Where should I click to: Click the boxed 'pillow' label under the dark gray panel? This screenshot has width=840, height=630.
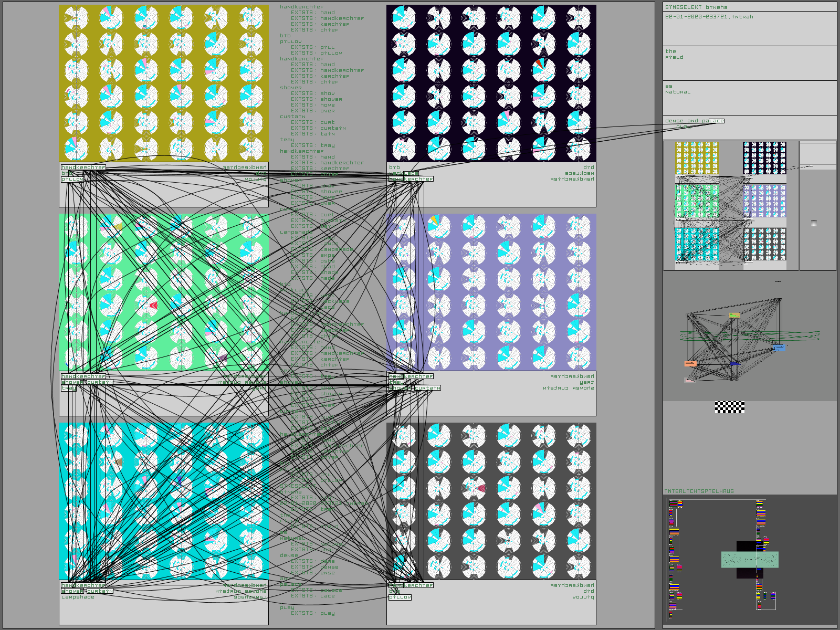(400, 597)
